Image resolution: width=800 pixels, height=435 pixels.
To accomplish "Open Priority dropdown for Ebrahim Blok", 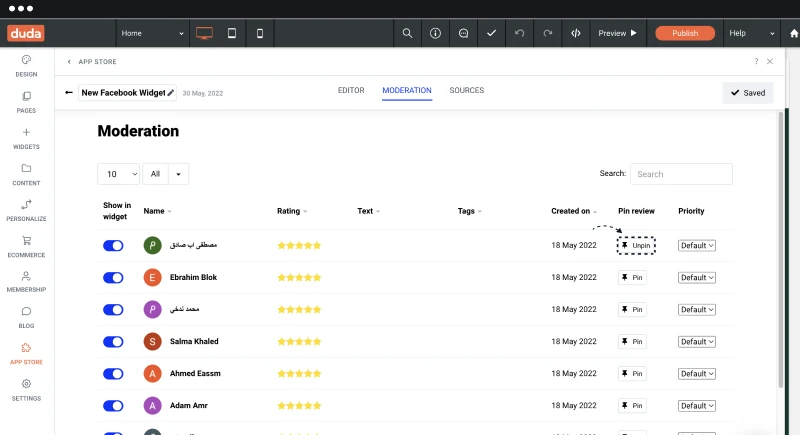I will pos(696,277).
